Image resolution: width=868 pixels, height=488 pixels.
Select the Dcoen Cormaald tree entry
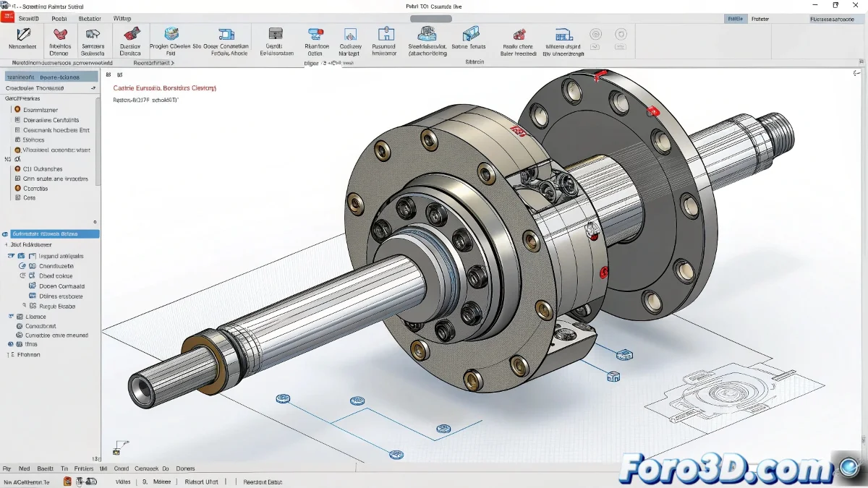point(61,286)
